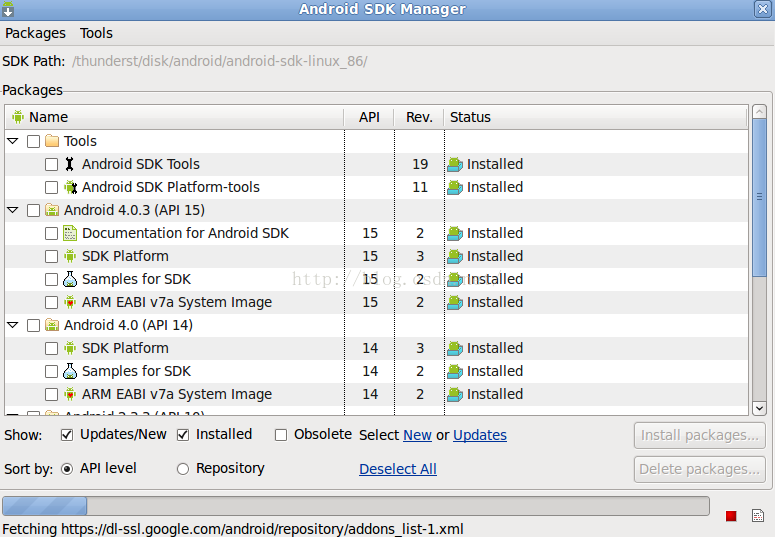The image size is (775, 537).
Task: Click the Installed status icon for API 14 Samples for SDK
Action: click(455, 371)
